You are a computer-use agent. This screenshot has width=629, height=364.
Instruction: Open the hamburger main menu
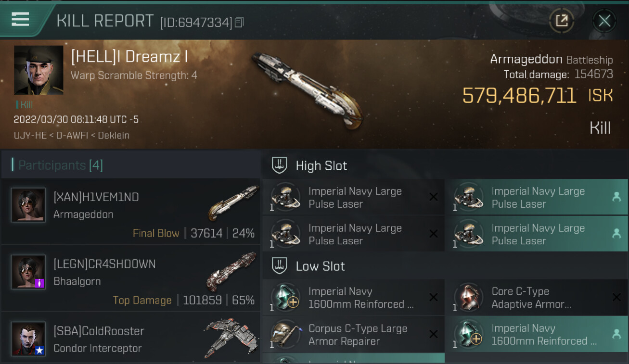(x=20, y=19)
